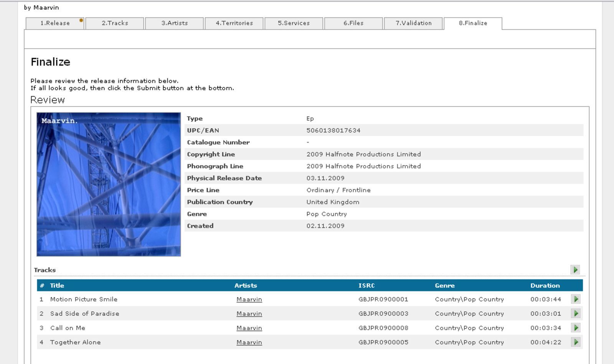Viewport: 614px width, 364px height.
Task: Select the 5.Services tab
Action: pos(294,23)
